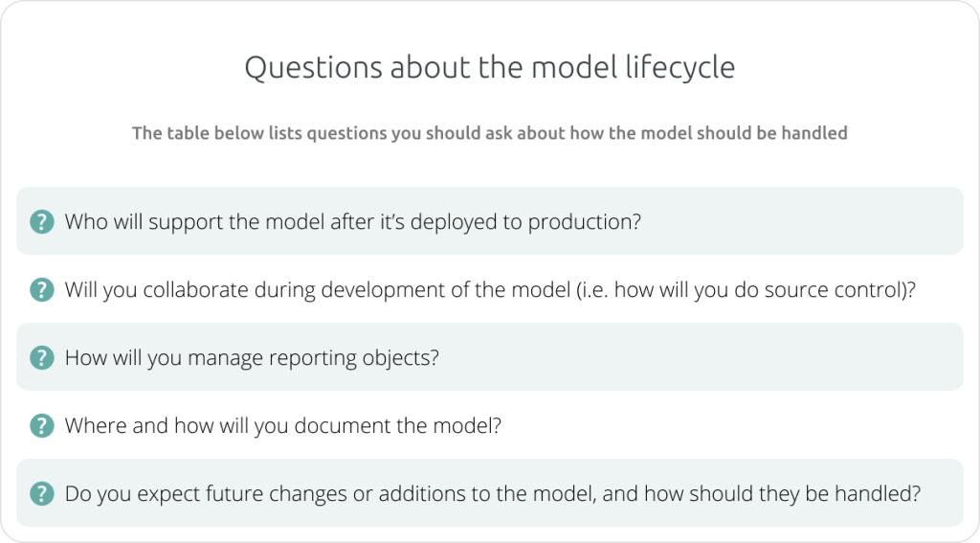Click the subtitle 'The table below lists questions'
The width and height of the screenshot is (980, 543).
click(489, 133)
